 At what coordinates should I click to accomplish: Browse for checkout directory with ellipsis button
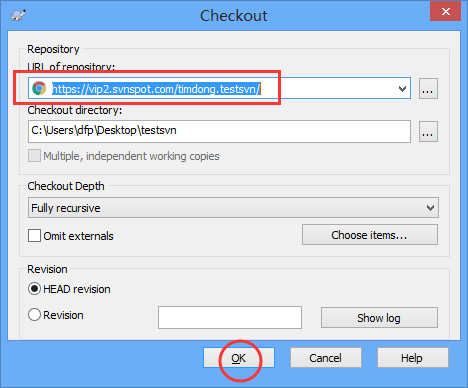[x=428, y=132]
